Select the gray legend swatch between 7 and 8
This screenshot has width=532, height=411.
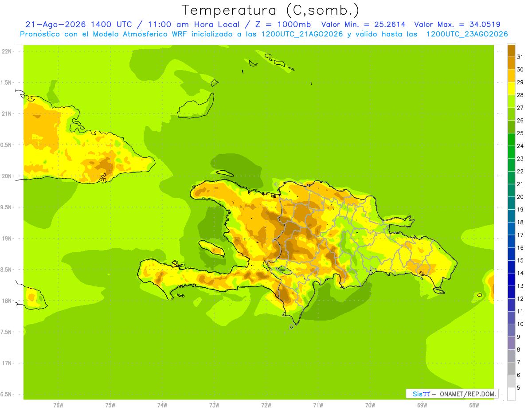(511, 356)
